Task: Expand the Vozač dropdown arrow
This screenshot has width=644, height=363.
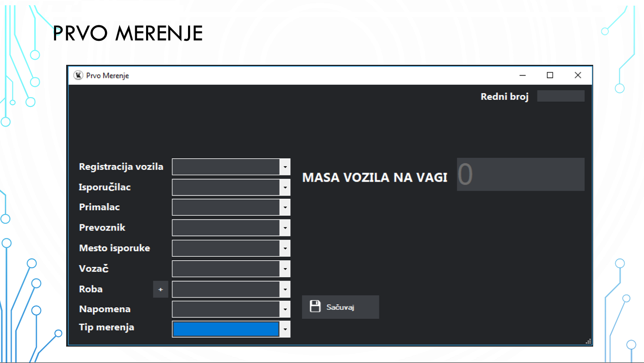Action: [285, 269]
